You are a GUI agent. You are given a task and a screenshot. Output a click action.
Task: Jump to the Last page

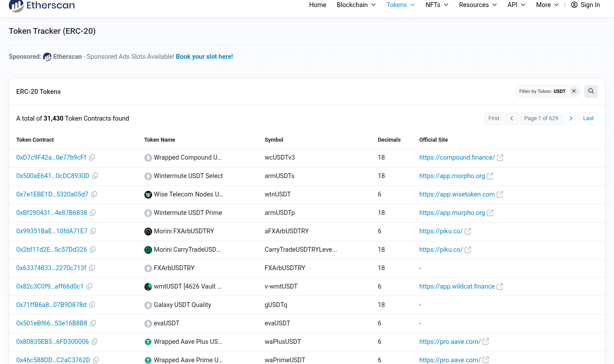tap(589, 118)
